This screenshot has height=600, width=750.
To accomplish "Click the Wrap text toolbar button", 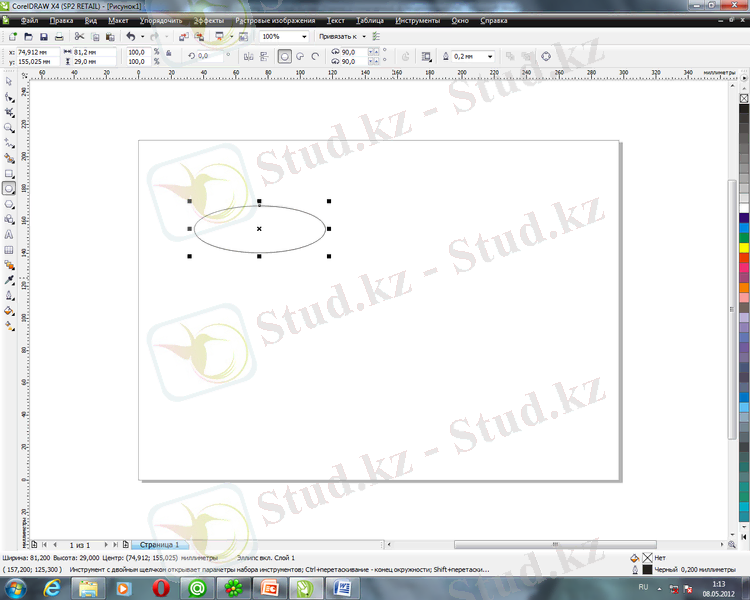I will click(x=426, y=56).
